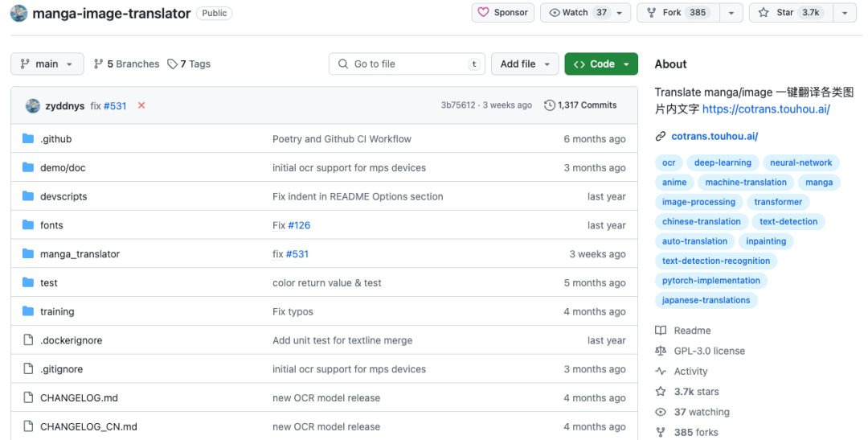Viewport: 868px width, 440px height.
Task: Sponsor this repository with heart button
Action: [x=503, y=13]
